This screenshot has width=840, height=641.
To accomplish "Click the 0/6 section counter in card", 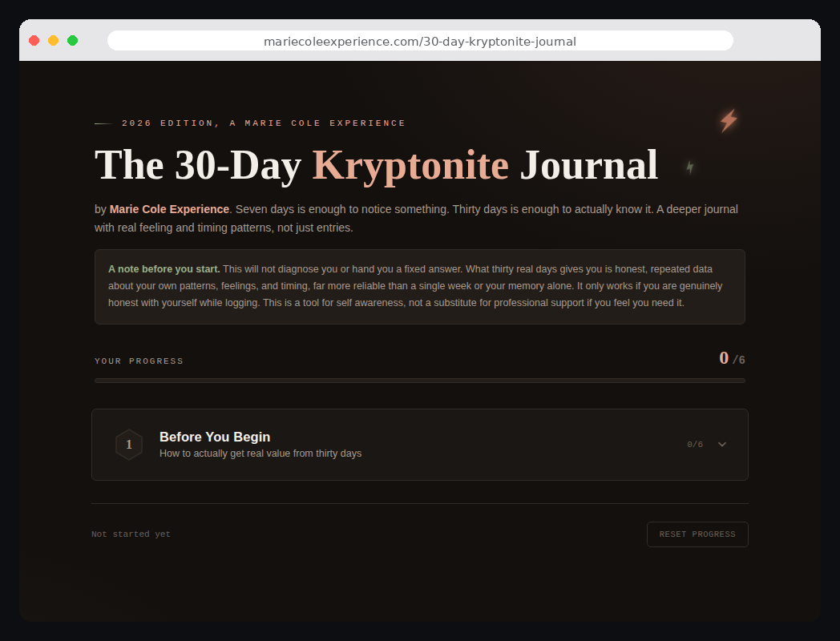I will tap(695, 445).
